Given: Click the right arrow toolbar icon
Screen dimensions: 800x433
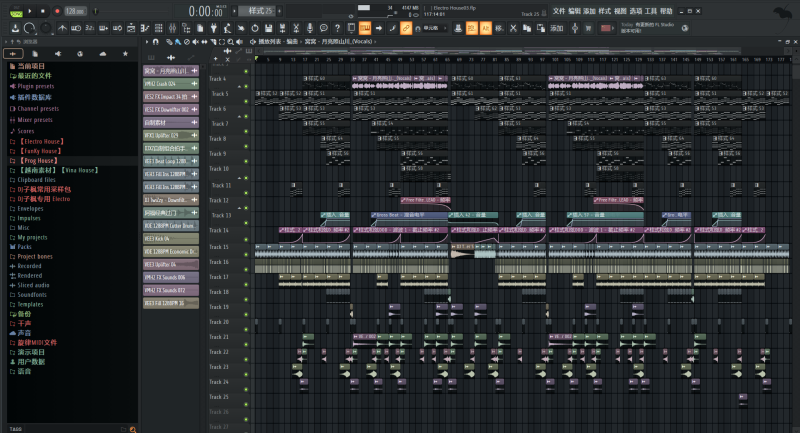Looking at the screenshot, I should 379,28.
